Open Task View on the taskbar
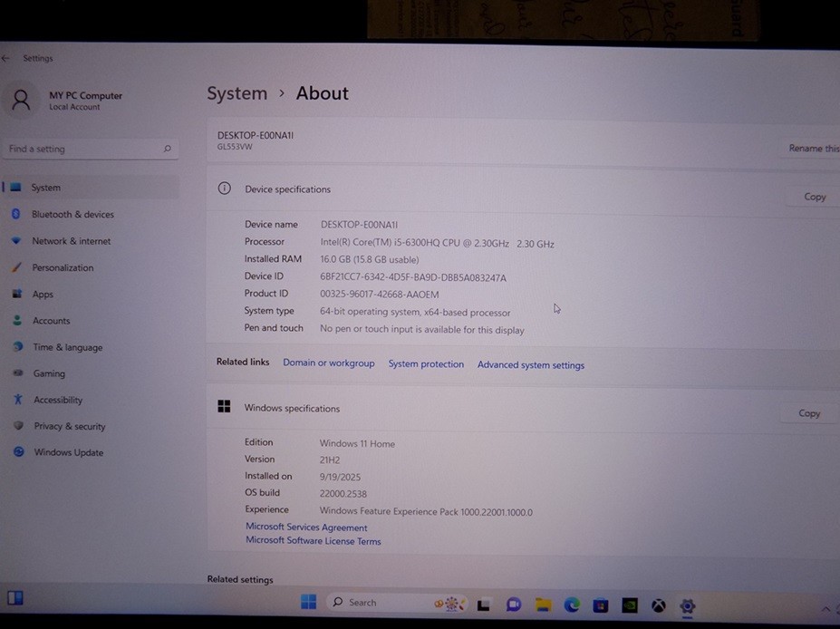This screenshot has height=629, width=840. tap(484, 605)
